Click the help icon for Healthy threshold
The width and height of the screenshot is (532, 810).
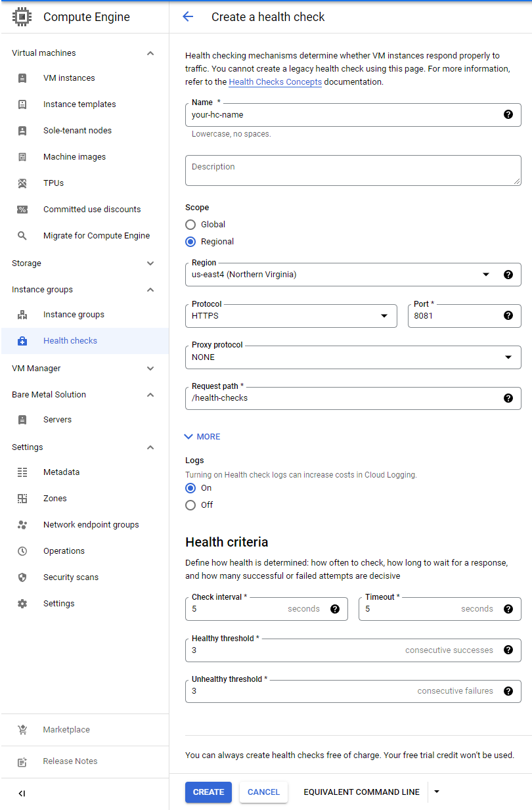click(508, 650)
